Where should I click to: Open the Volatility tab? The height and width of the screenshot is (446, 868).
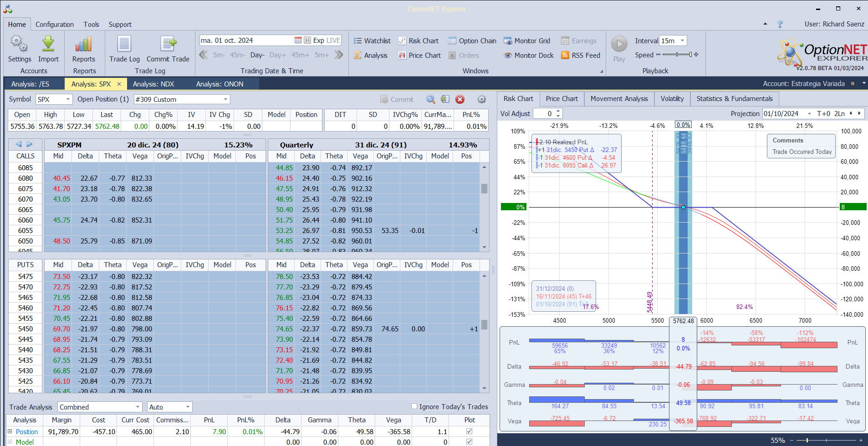(x=672, y=99)
